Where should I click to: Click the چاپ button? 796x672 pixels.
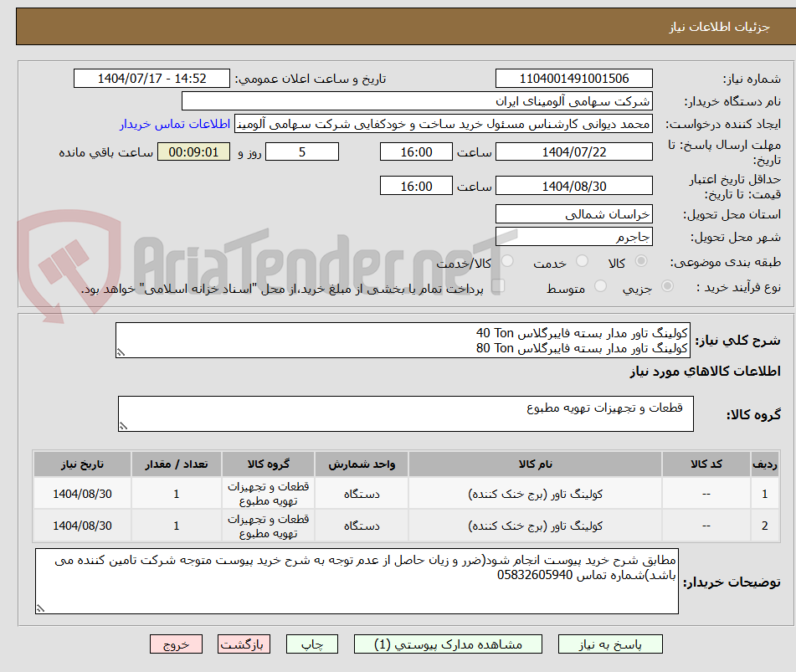pos(311,644)
